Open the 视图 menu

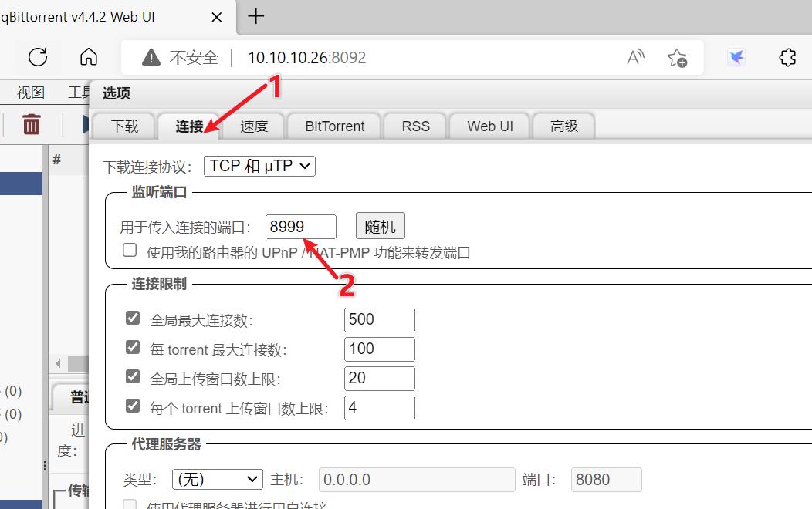coord(29,92)
